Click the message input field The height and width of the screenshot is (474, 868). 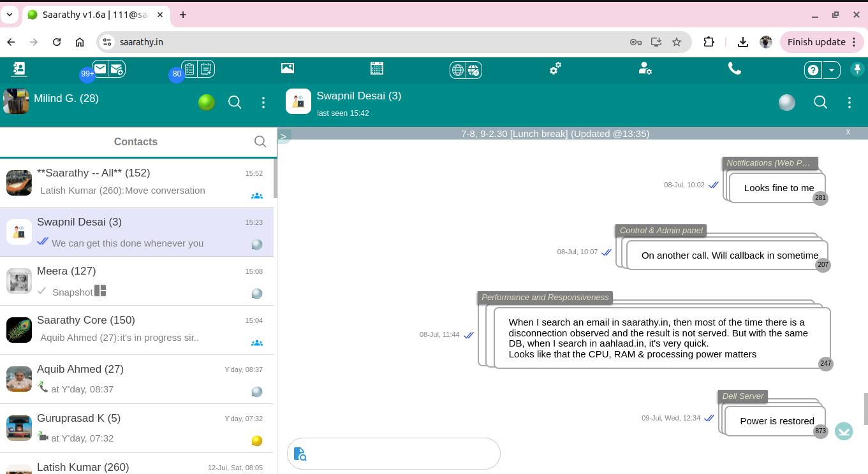[x=394, y=453]
